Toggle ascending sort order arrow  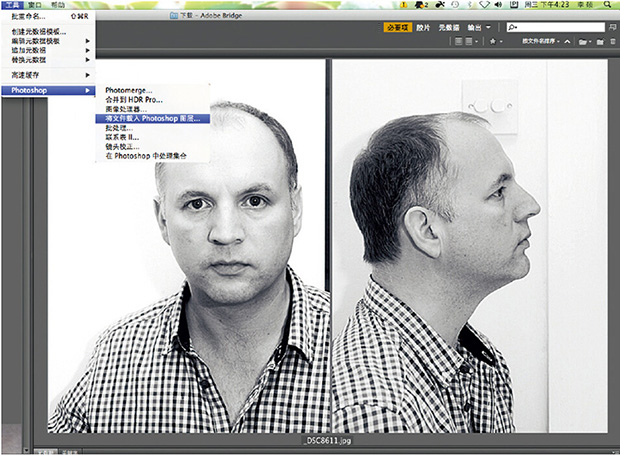coord(567,41)
